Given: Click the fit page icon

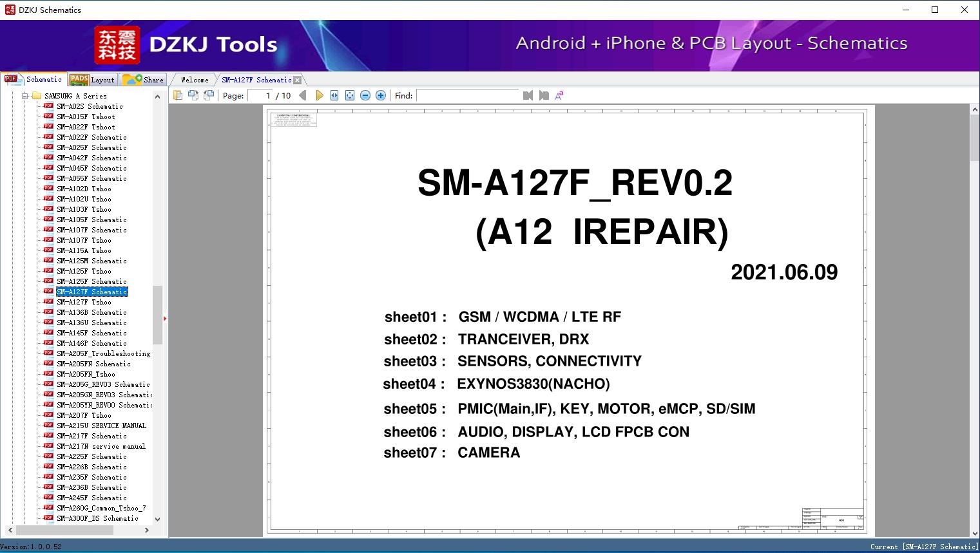Looking at the screenshot, I should [x=350, y=95].
